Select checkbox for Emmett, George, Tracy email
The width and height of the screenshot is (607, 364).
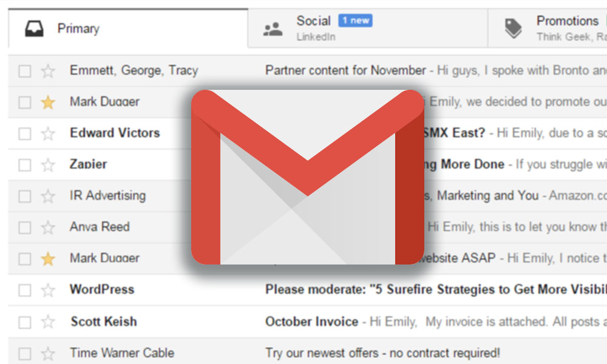(x=25, y=71)
